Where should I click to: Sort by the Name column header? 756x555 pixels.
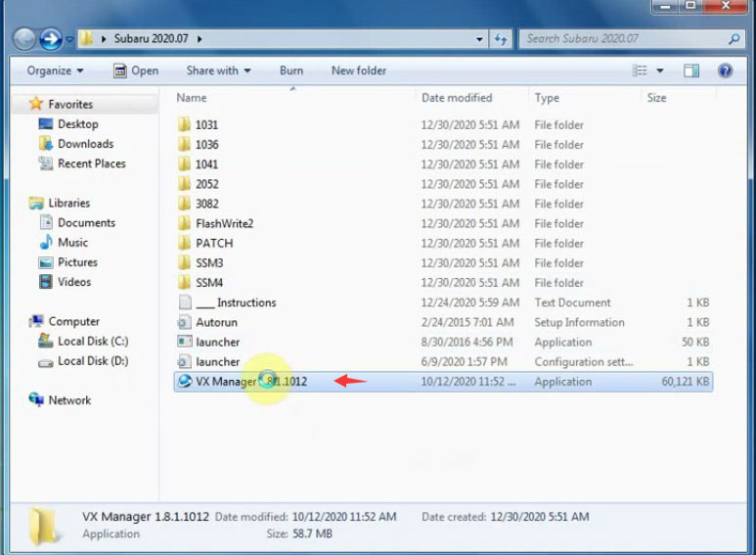coord(192,98)
